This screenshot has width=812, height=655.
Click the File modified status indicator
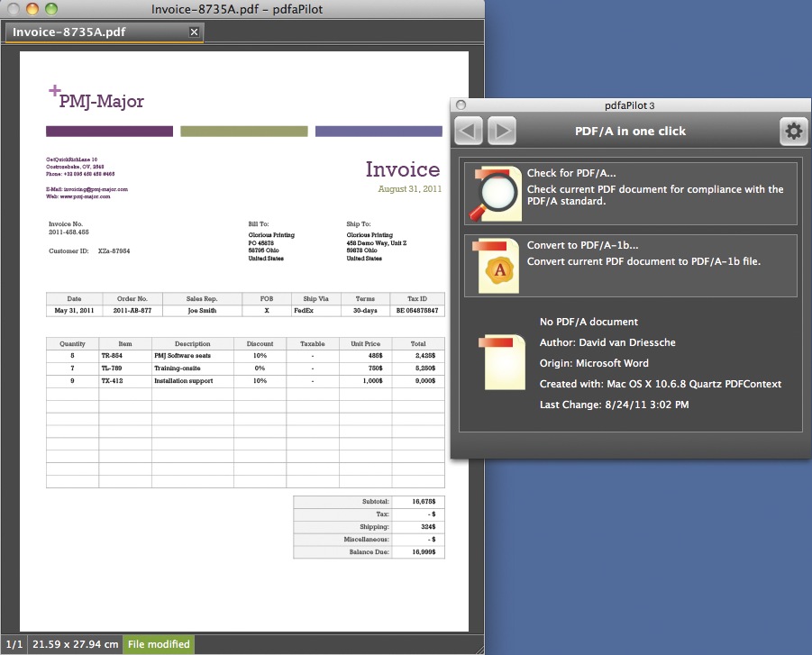click(x=159, y=644)
